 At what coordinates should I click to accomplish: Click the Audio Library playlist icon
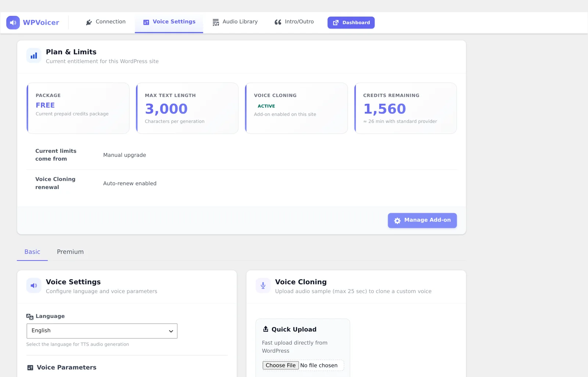pyautogui.click(x=216, y=22)
